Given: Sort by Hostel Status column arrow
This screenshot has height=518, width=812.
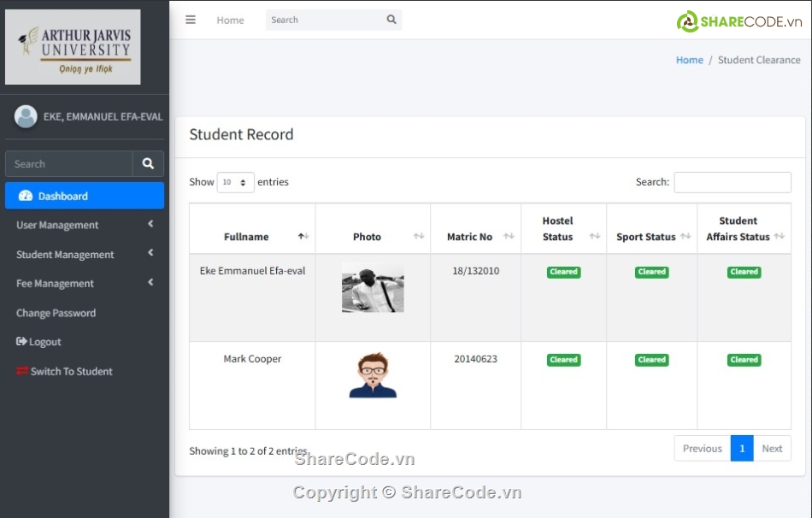Looking at the screenshot, I should (595, 236).
